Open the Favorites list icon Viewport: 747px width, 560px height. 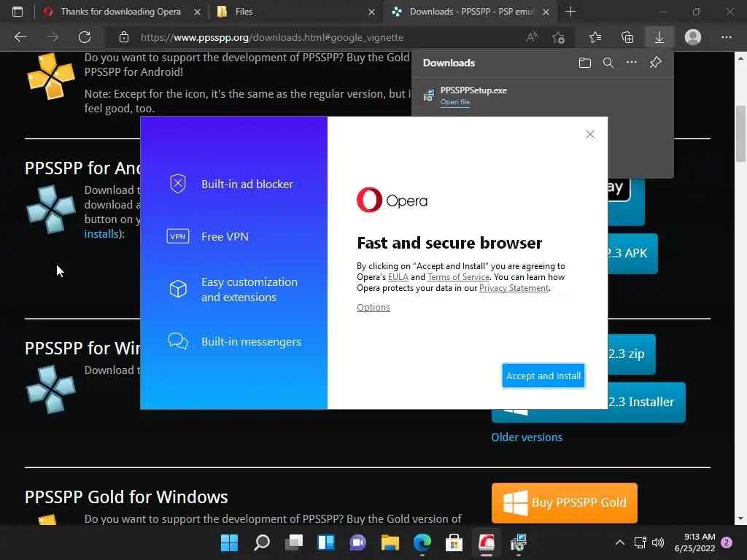tap(595, 37)
